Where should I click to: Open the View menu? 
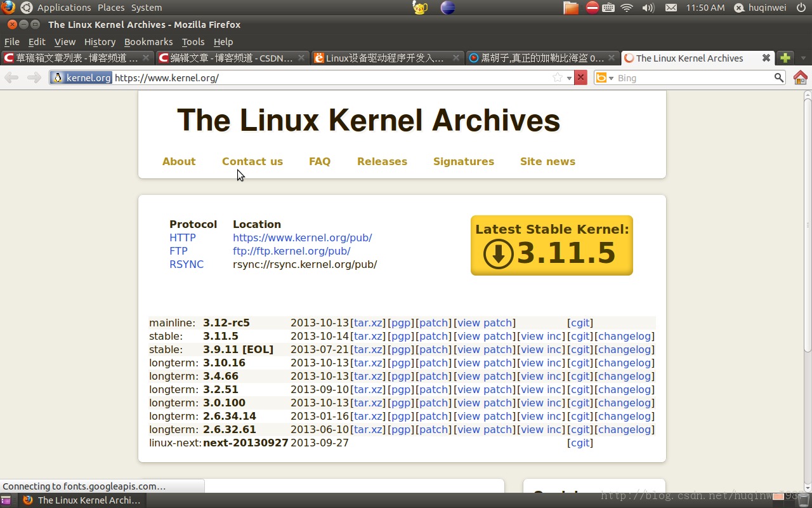click(x=65, y=42)
